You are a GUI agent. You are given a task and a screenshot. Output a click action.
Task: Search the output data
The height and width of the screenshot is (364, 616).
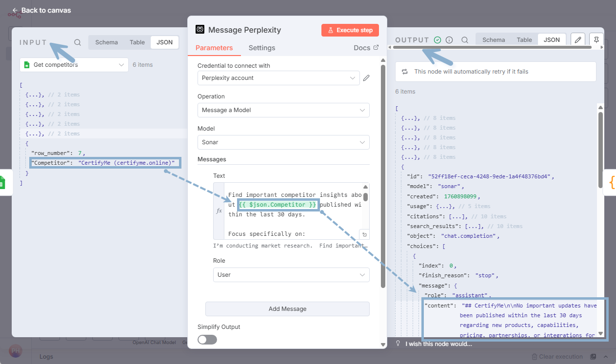pos(465,40)
